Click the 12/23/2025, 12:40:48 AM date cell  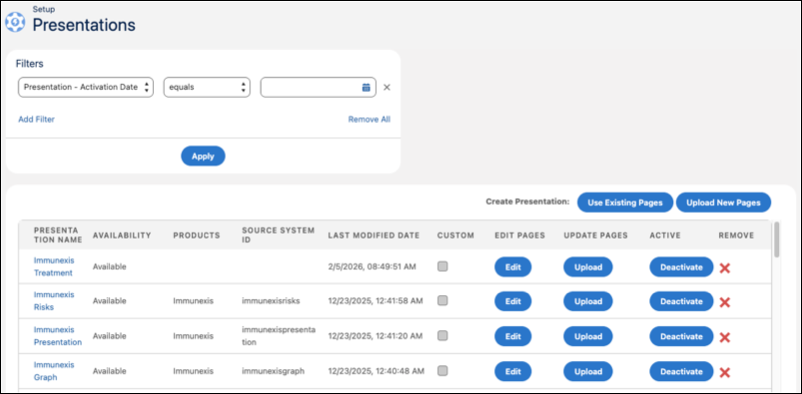point(375,371)
